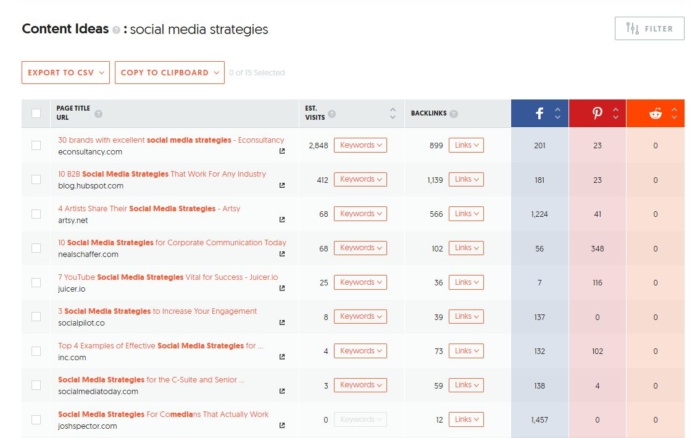
Task: Show help icon next to Page Title URL
Action: pyautogui.click(x=99, y=114)
